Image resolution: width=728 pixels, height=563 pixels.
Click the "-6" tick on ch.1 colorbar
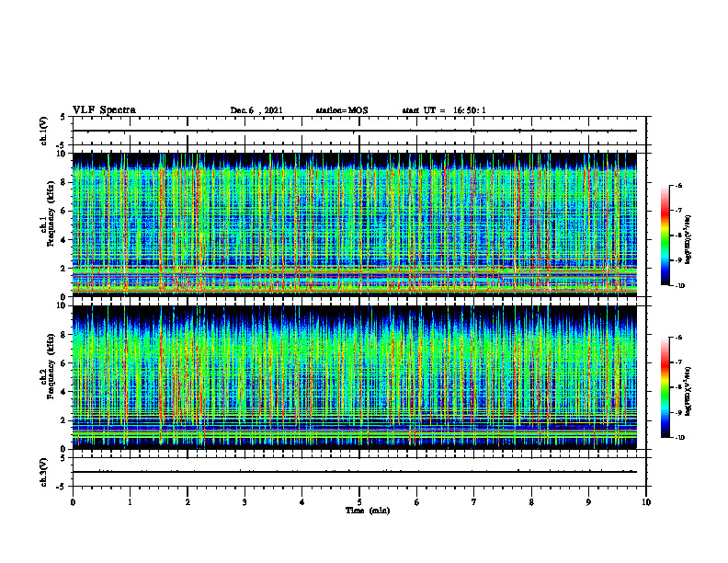pyautogui.click(x=678, y=185)
